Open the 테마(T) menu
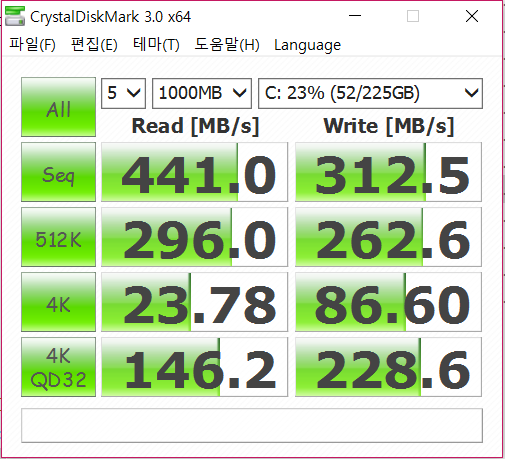Viewport: 505px width, 459px height. (x=156, y=44)
